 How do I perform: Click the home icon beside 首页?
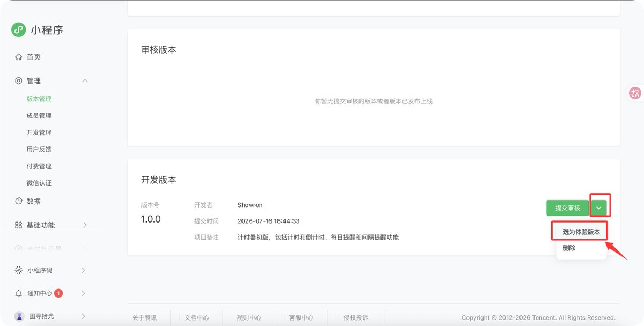[x=19, y=57]
